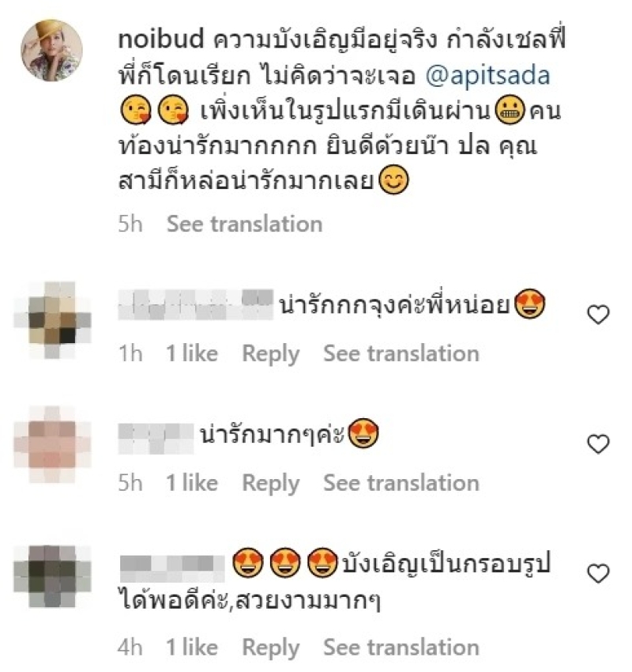See translation of the 1h ago comment

tap(401, 353)
